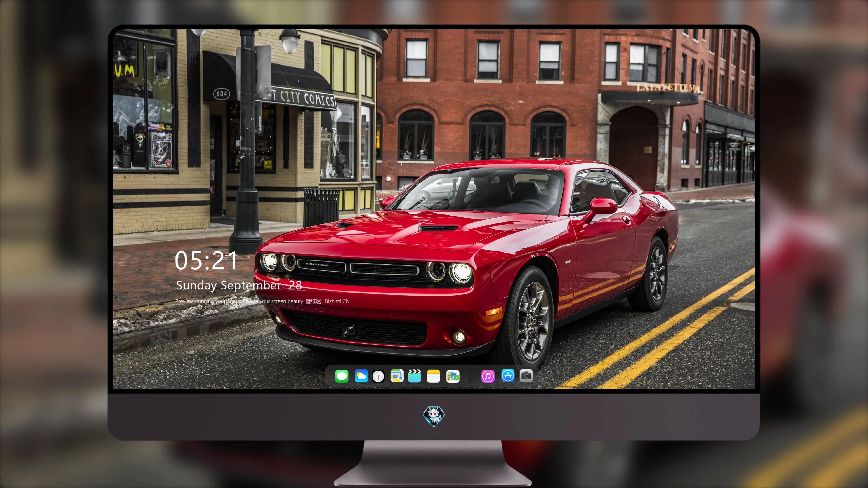Open the Camera app in the dock
868x488 pixels.
(526, 376)
